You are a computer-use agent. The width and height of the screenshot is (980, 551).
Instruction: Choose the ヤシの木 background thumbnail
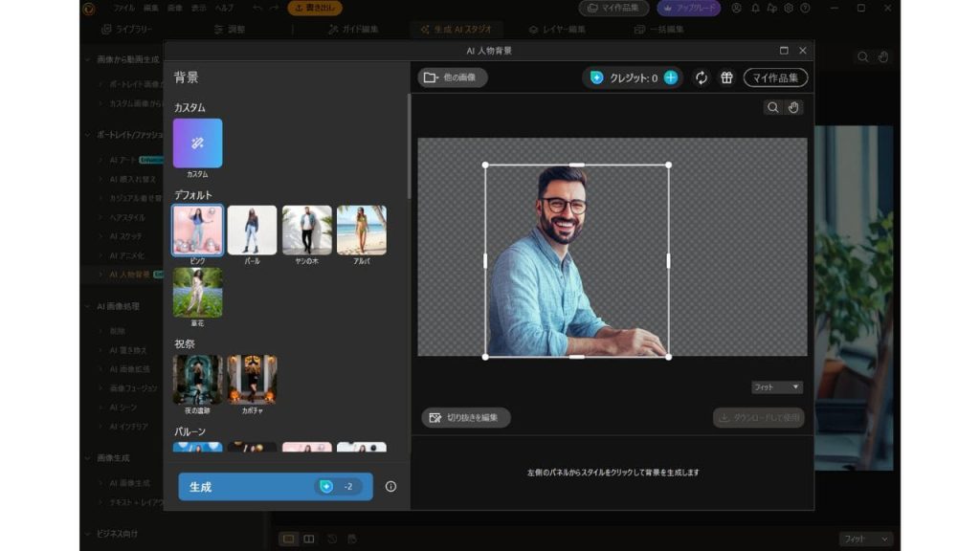306,231
